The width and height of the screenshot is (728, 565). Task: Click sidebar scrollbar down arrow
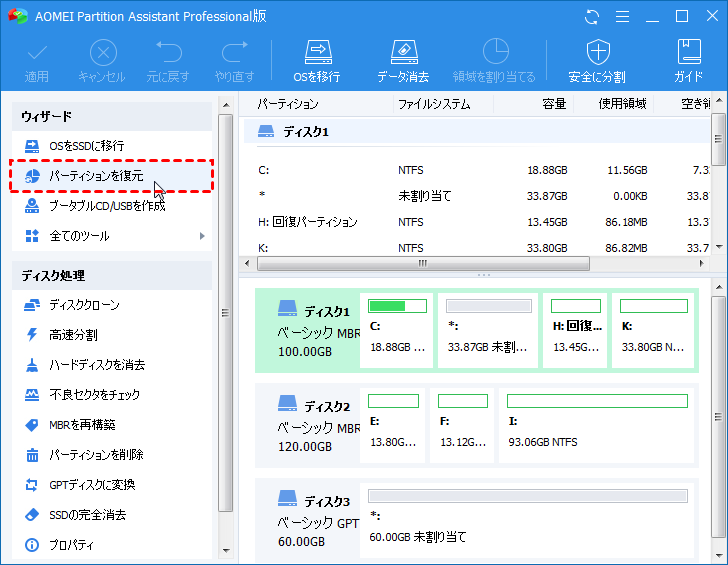coord(226,551)
